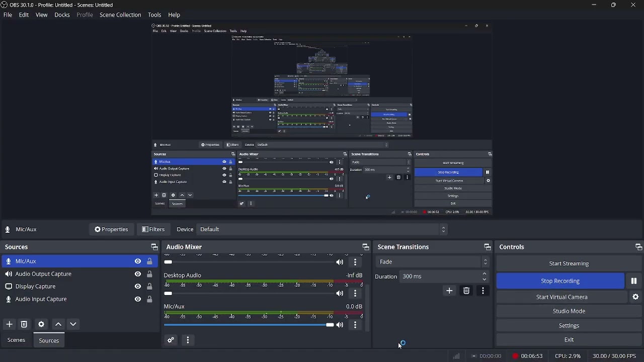
Task: Add a scene transition with plus icon
Action: (450, 292)
